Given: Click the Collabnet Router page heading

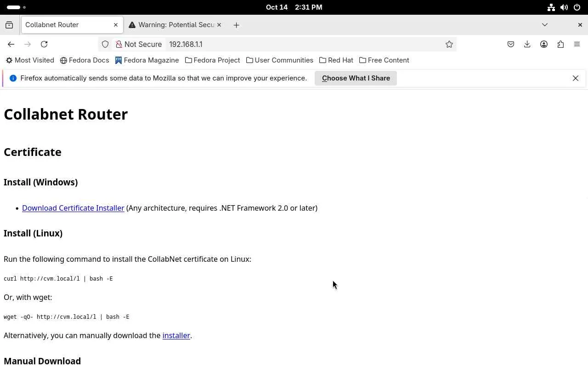Looking at the screenshot, I should [66, 114].
